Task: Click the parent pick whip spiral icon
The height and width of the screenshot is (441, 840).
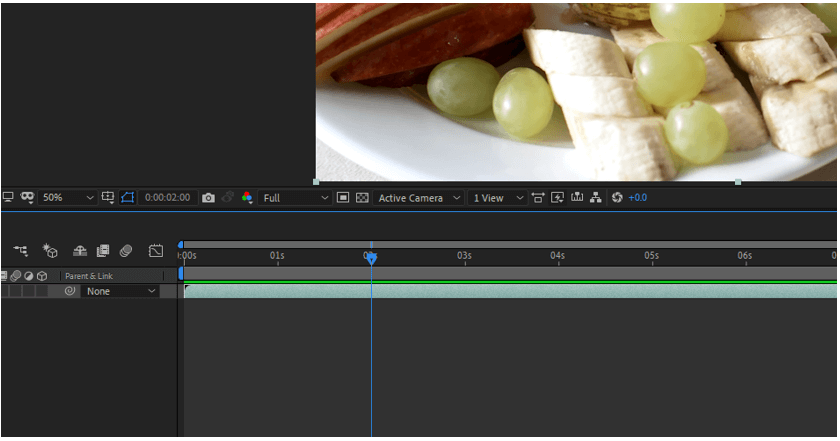Action: [70, 291]
